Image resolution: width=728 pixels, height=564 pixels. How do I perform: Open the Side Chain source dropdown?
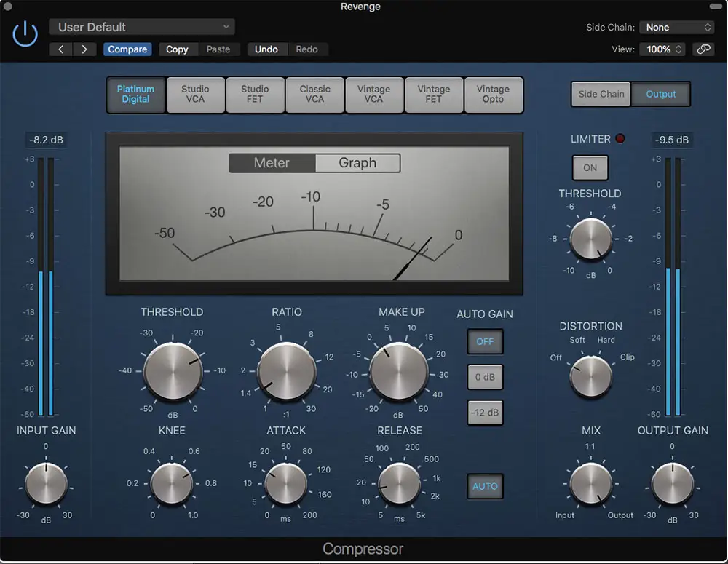coord(676,28)
